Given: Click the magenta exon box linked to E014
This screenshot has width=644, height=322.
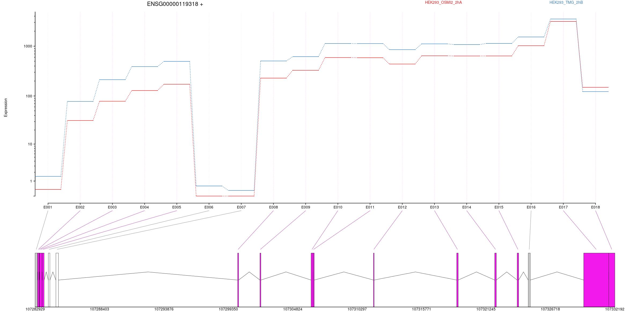Looking at the screenshot, I should (496, 280).
